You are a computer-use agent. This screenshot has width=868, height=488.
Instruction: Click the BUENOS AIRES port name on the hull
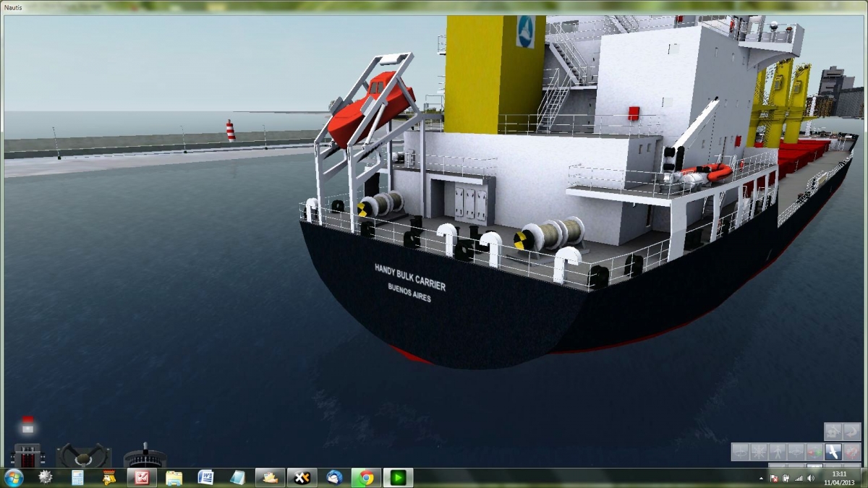coord(409,292)
